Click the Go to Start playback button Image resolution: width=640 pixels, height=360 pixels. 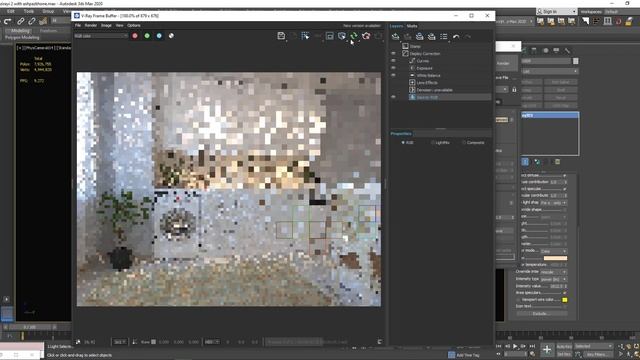tap(498, 346)
